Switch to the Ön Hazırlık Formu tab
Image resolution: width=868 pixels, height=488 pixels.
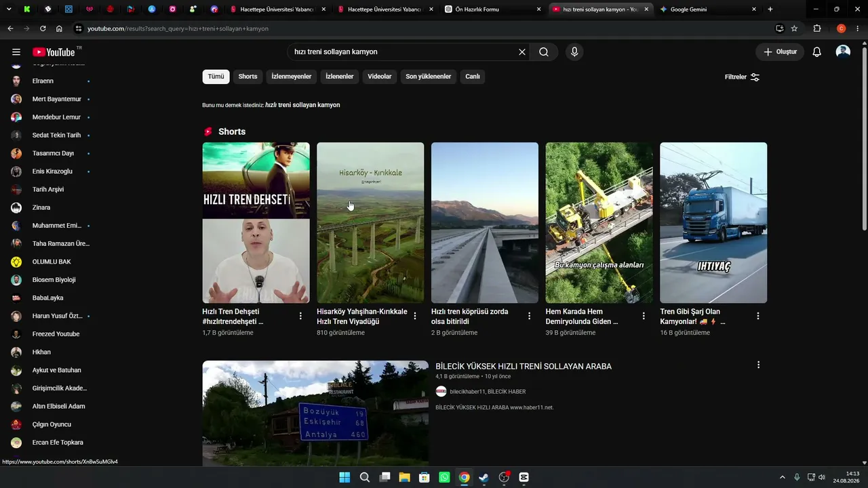493,9
